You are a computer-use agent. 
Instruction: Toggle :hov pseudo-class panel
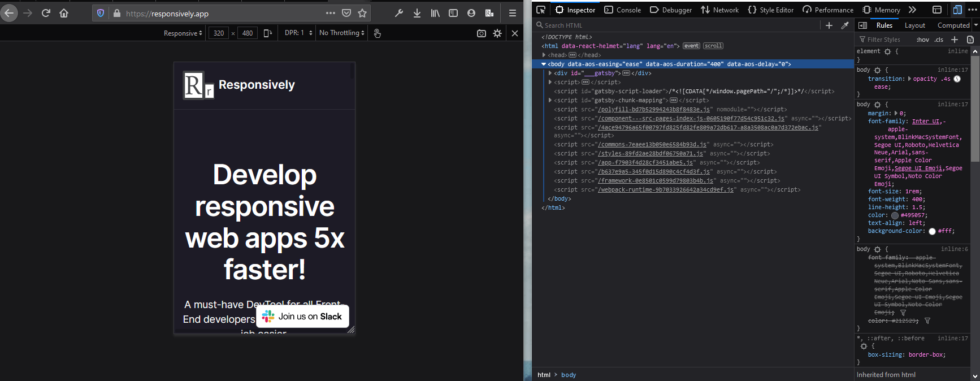tap(923, 40)
